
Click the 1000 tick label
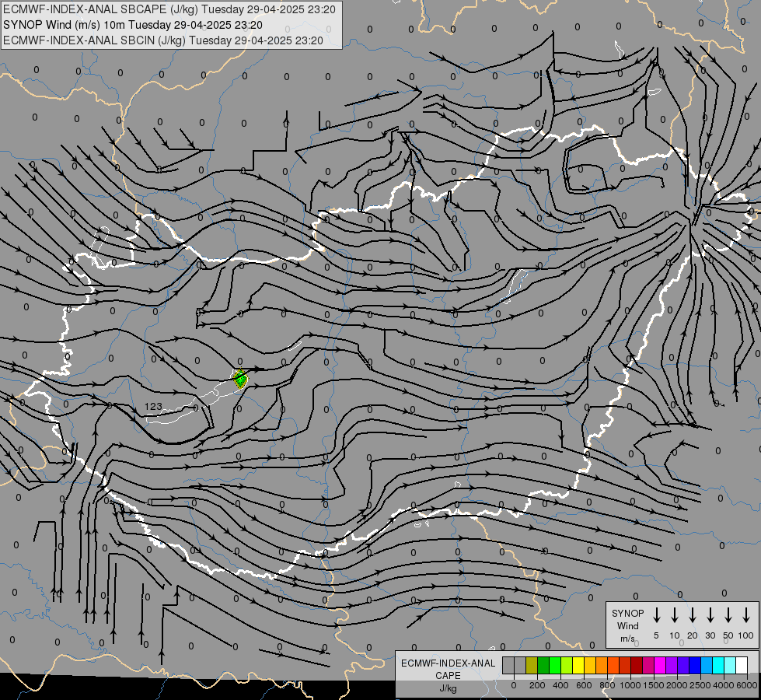click(x=630, y=685)
